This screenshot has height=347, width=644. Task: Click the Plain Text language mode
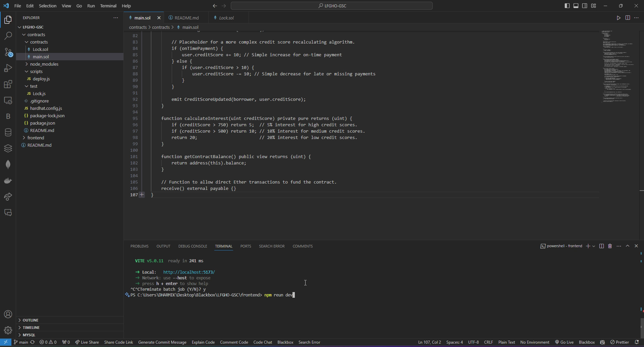point(506,342)
